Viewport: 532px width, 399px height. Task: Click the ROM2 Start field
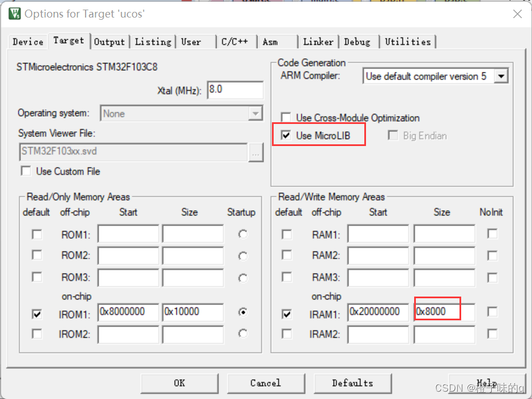(128, 256)
